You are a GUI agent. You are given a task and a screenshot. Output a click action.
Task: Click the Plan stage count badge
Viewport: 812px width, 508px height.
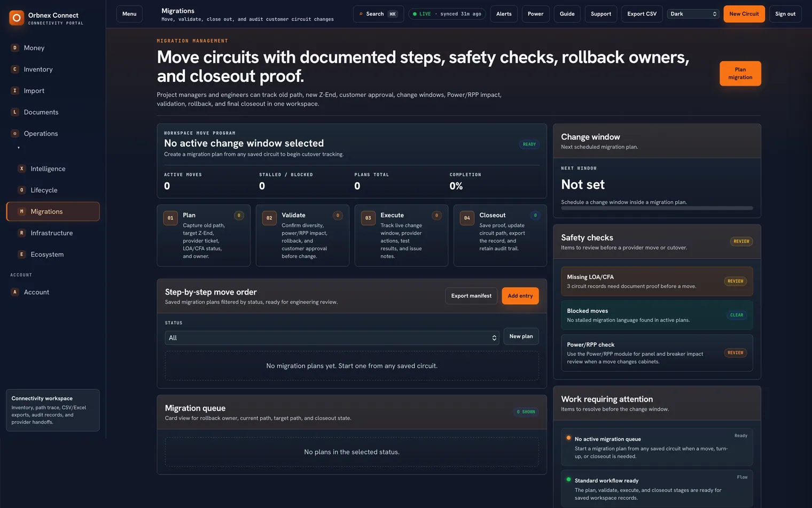pyautogui.click(x=239, y=215)
